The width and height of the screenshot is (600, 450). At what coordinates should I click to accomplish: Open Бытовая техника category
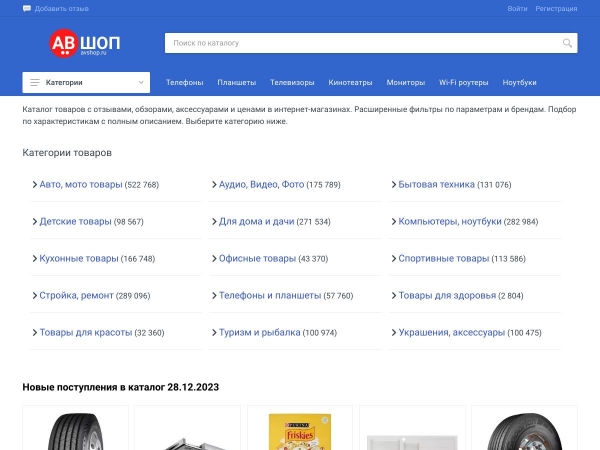tap(437, 184)
